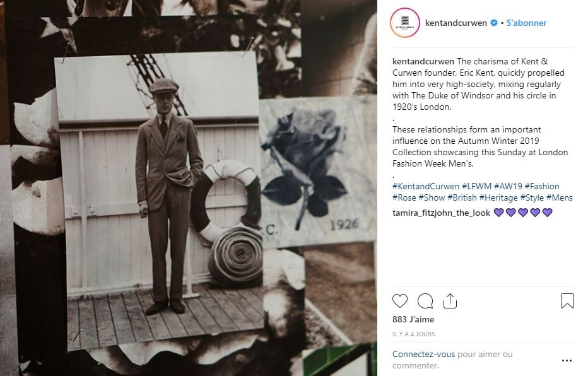This screenshot has height=376, width=588.
Task: Visit commenter tamira_fitzjohn_the_look's profile
Action: [x=441, y=213]
